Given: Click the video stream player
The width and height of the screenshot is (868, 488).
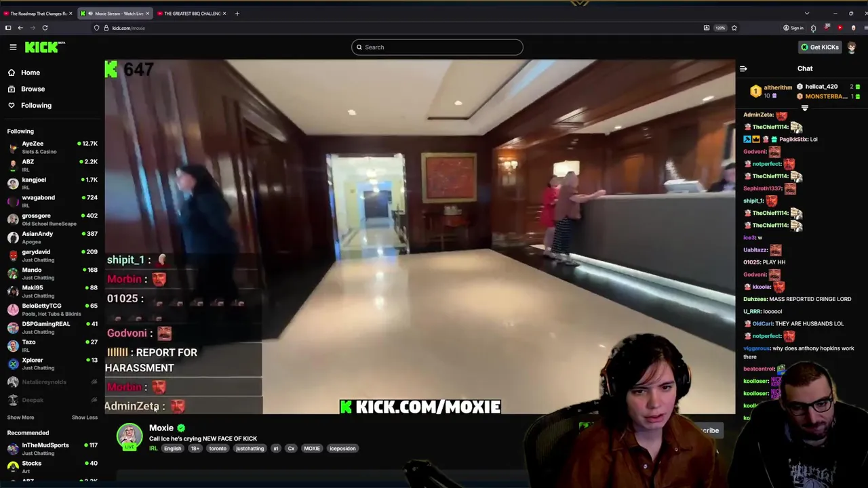Looking at the screenshot, I should pyautogui.click(x=420, y=237).
